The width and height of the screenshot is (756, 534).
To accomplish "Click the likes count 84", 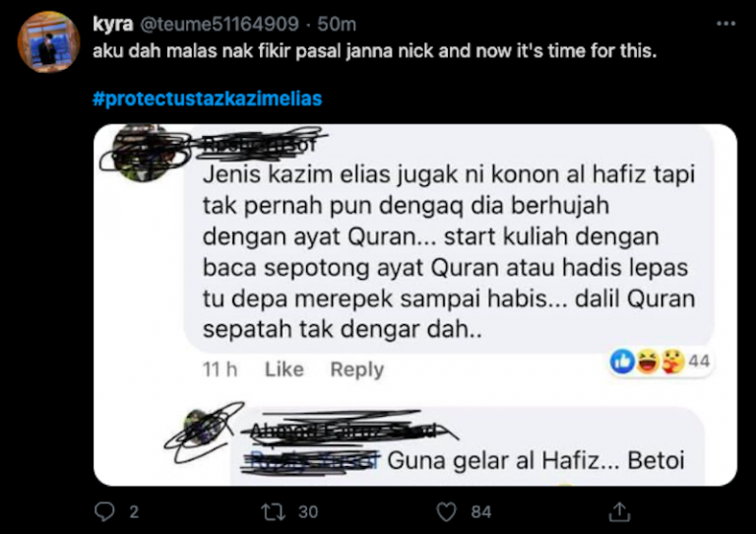I will (x=481, y=511).
